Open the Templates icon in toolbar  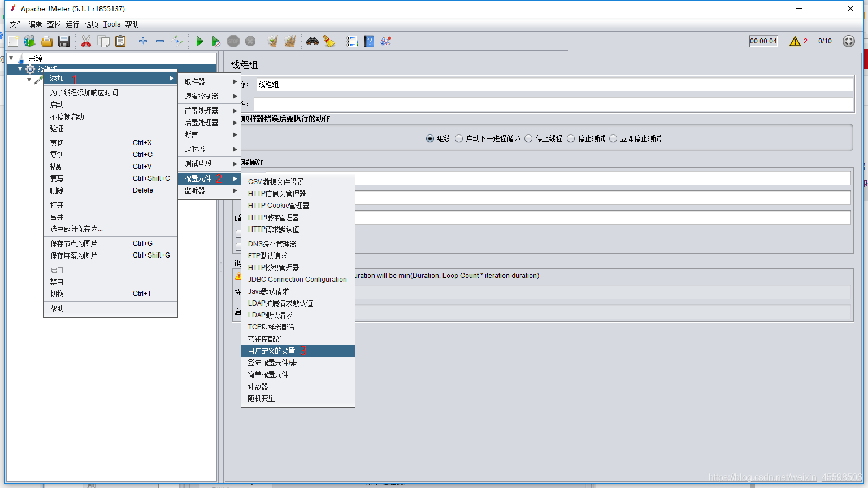click(29, 41)
